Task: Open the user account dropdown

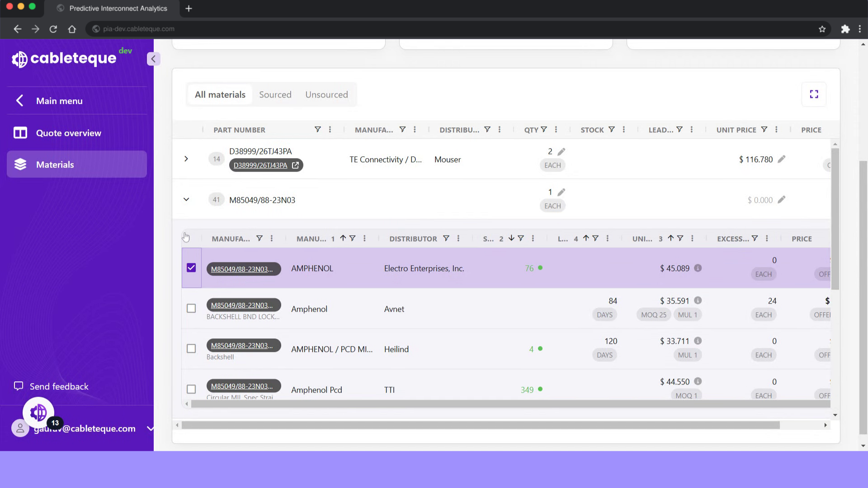Action: [x=150, y=428]
